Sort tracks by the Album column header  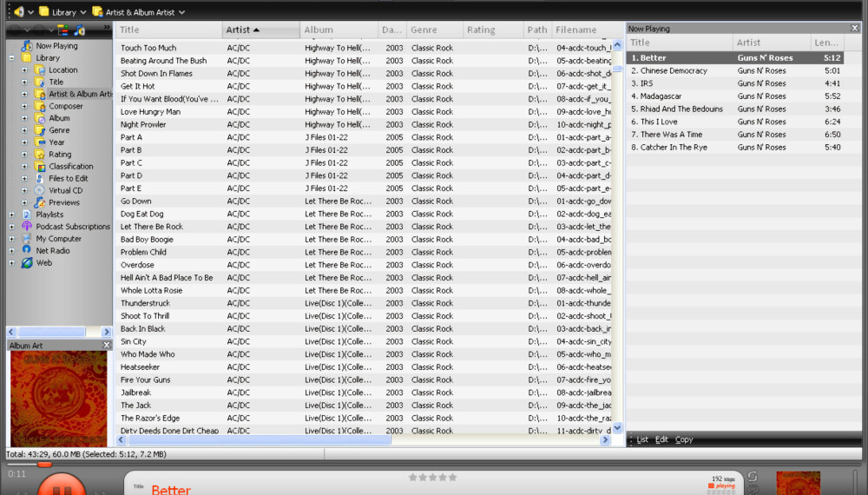[339, 30]
